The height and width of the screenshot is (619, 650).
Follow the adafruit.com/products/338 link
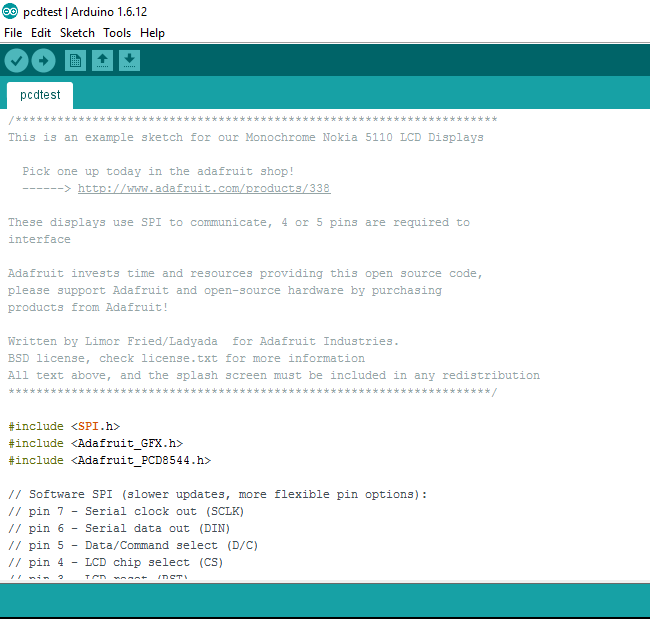tap(204, 188)
